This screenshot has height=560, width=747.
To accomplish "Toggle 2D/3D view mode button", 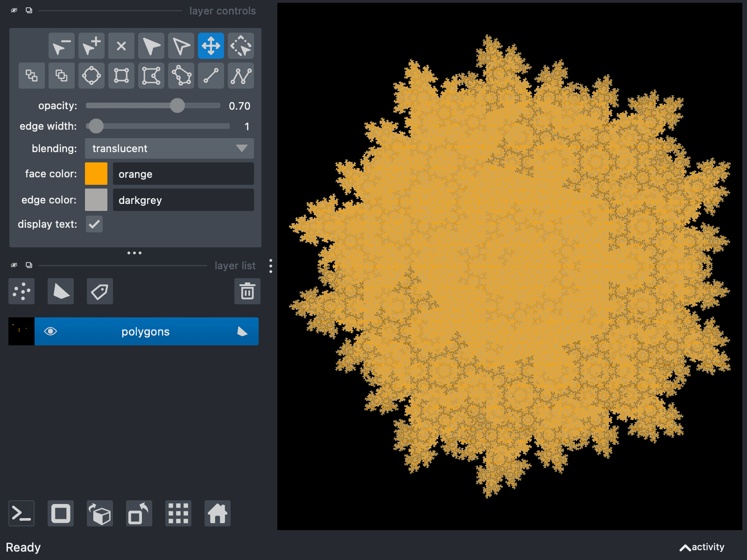I will [x=61, y=513].
